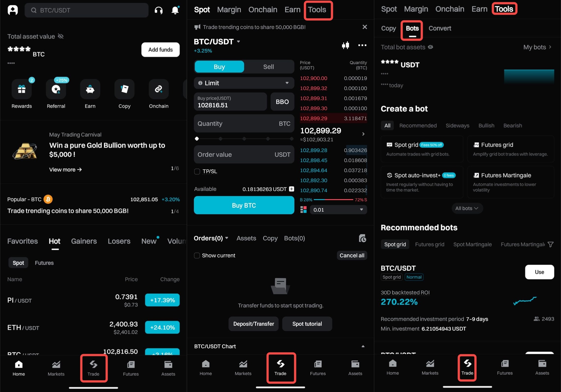Toggle Total asset value visibility eye
Viewport: 561px width, 392px height.
pyautogui.click(x=61, y=36)
